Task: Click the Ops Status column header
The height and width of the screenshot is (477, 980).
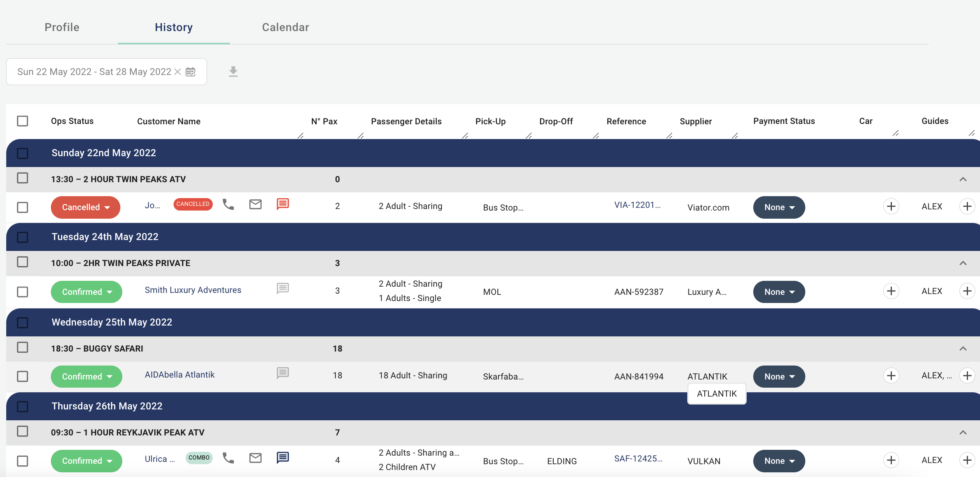Action: (72, 121)
